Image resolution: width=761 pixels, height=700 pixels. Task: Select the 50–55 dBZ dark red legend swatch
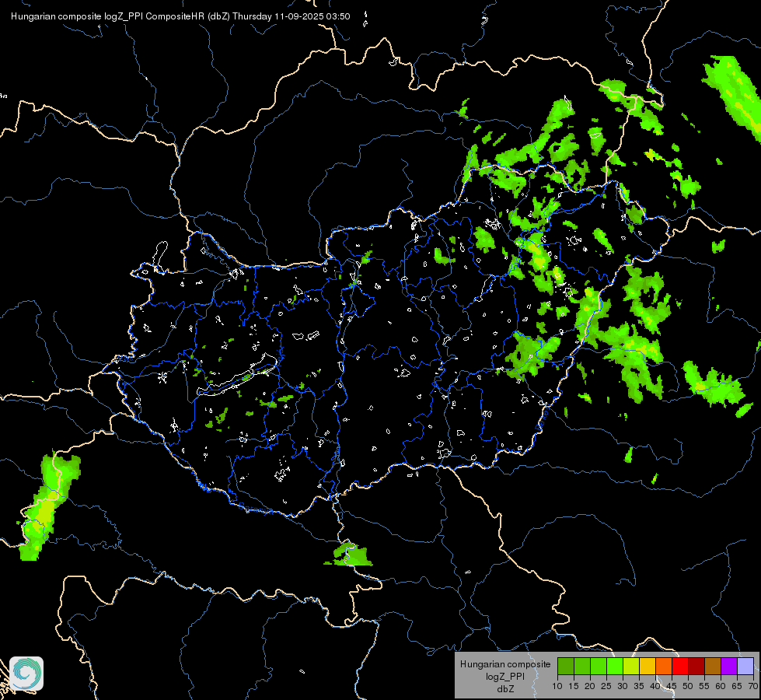(x=696, y=666)
